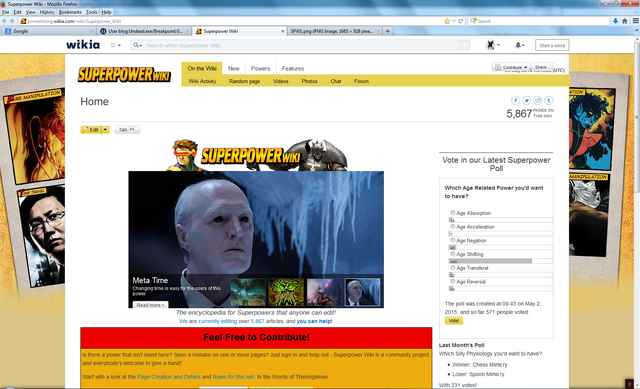Submit the poll with Vote! button
Image resolution: width=640 pixels, height=389 pixels.
point(453,321)
